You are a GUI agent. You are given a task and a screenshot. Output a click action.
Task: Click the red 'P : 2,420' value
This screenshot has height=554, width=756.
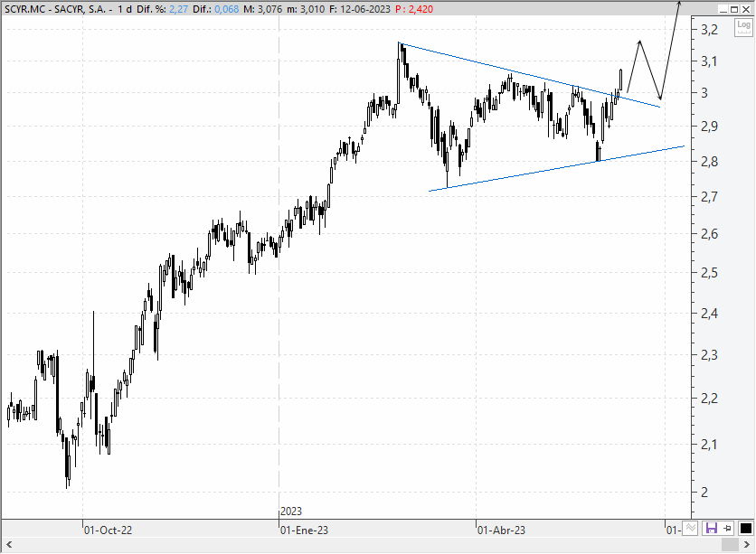(x=414, y=9)
